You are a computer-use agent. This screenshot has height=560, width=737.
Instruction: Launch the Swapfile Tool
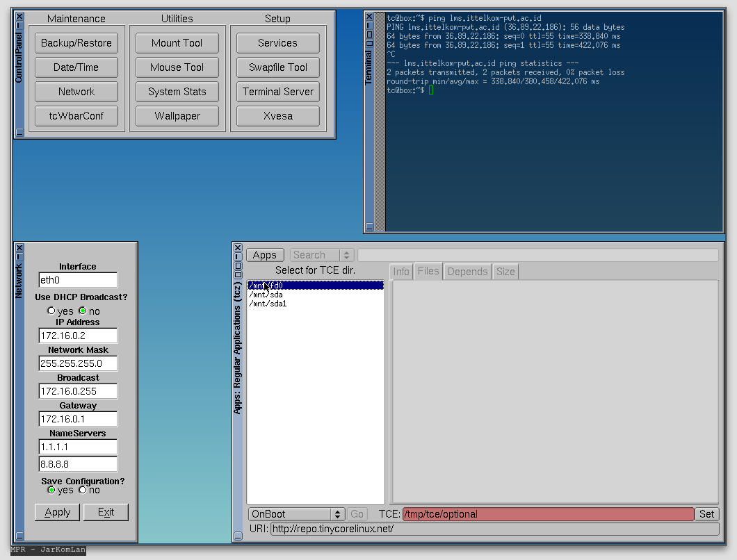277,67
